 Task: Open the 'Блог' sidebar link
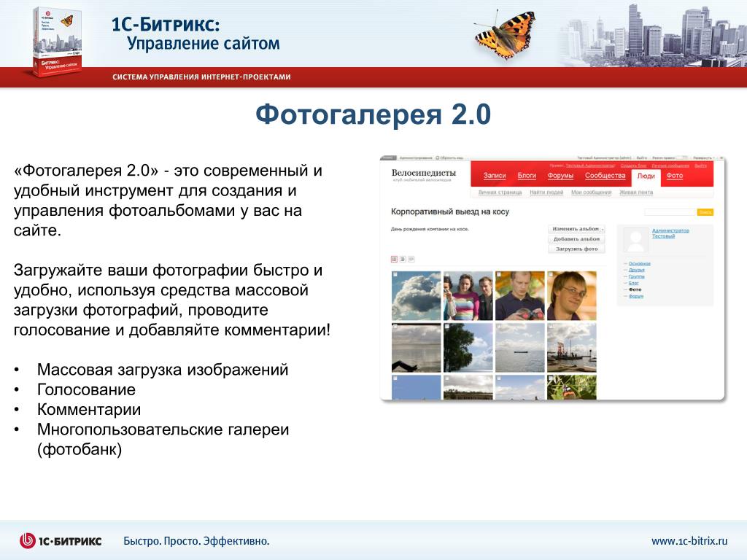634,284
